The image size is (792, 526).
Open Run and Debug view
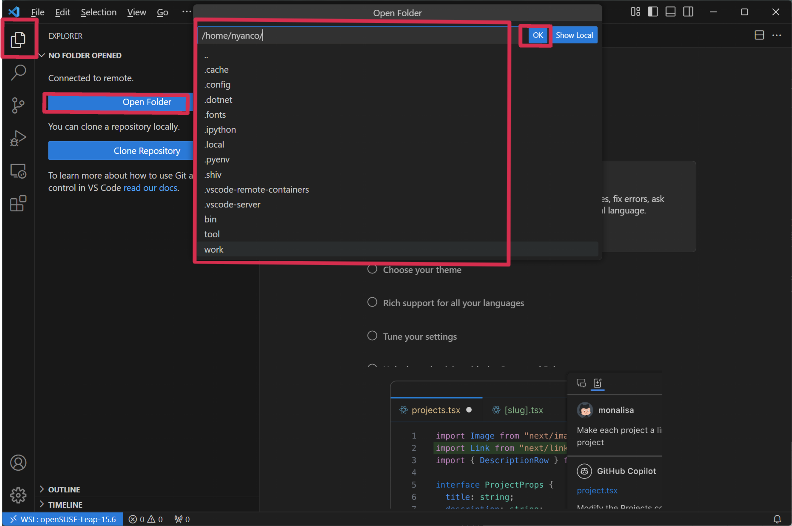(18, 138)
